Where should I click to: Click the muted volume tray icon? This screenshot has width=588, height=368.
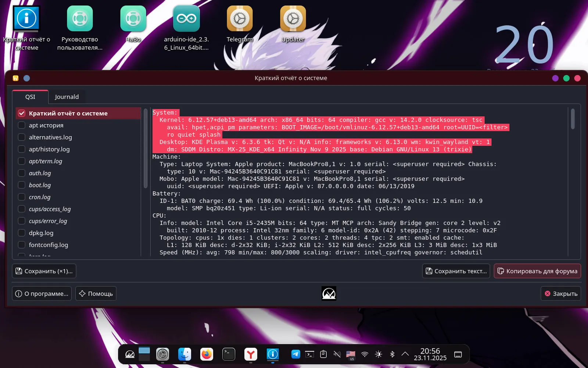coord(337,354)
